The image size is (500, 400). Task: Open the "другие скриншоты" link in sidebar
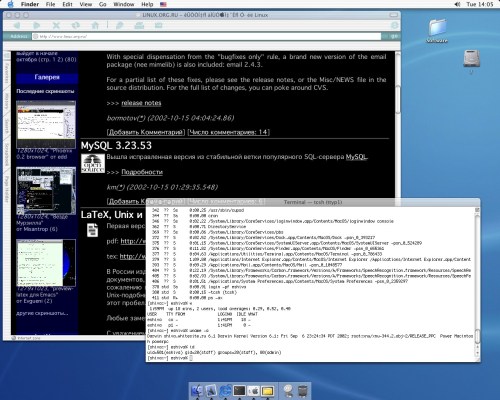42,313
